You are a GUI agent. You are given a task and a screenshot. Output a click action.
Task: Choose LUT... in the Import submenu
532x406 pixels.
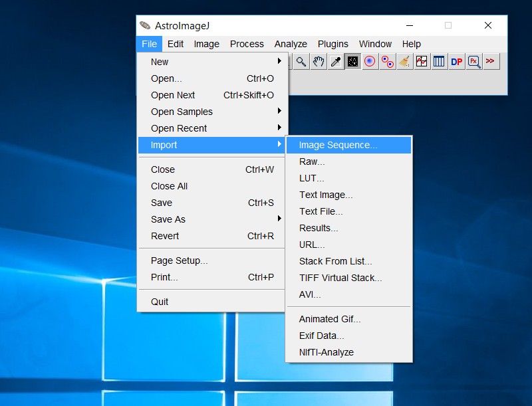tap(348, 178)
